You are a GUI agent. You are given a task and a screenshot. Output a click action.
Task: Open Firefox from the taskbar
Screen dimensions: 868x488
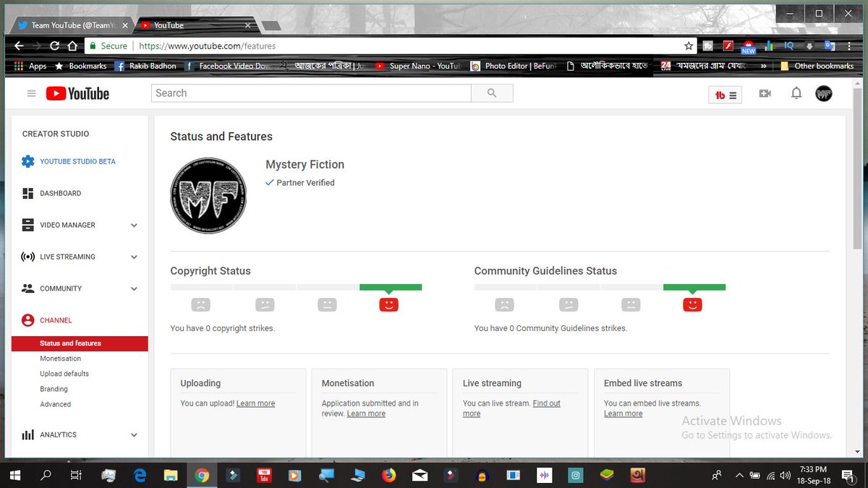tap(389, 475)
